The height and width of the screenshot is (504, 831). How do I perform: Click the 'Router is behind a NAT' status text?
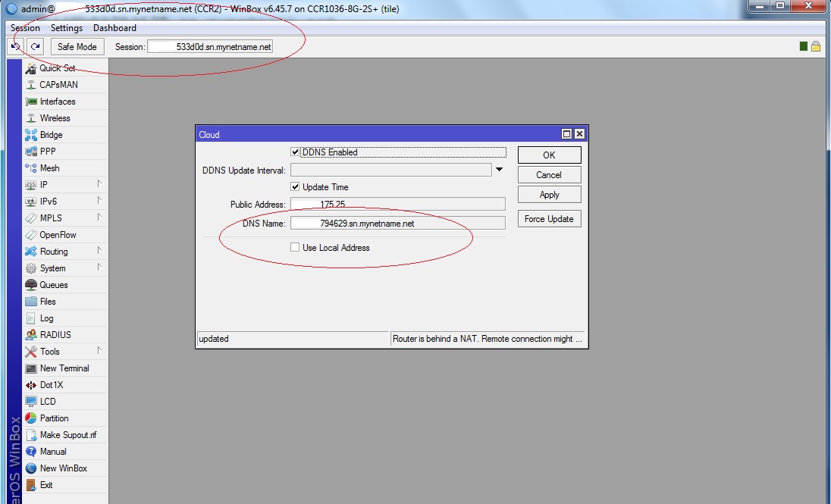[487, 339]
